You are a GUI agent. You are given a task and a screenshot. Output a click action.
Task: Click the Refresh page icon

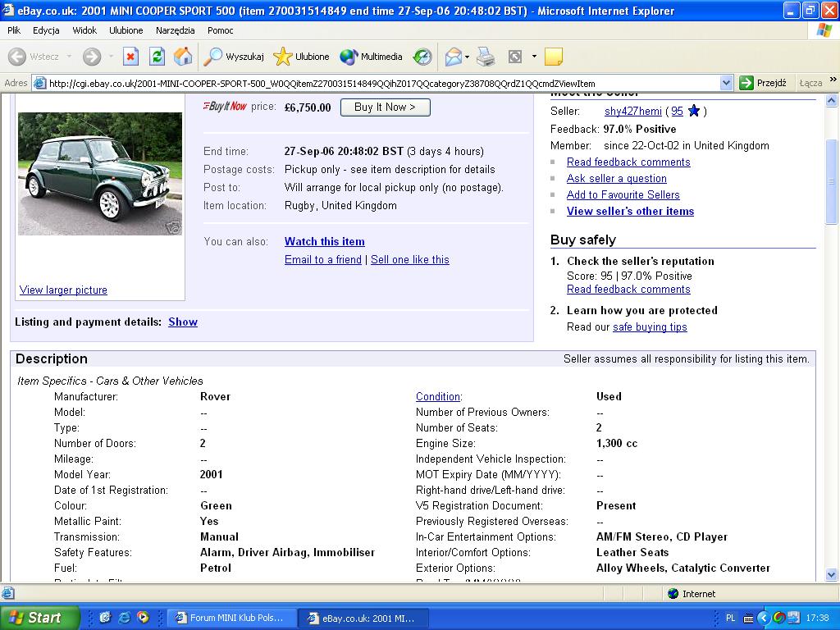pos(157,57)
